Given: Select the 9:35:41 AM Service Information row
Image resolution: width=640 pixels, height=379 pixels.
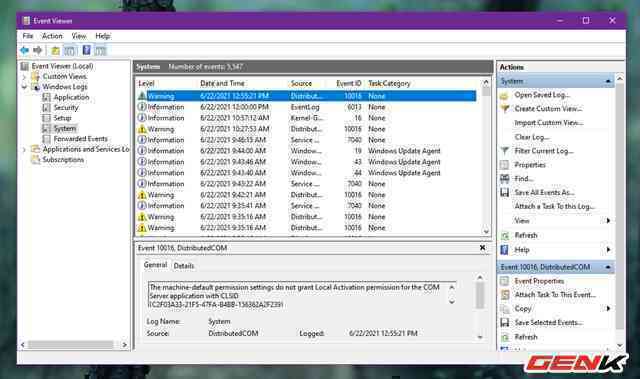Looking at the screenshot, I should [307, 206].
